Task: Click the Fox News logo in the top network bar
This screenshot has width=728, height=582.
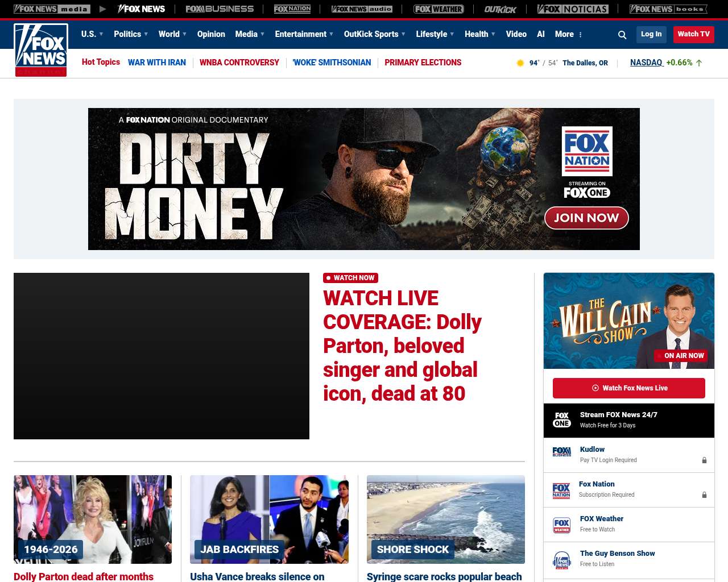Action: pos(141,9)
